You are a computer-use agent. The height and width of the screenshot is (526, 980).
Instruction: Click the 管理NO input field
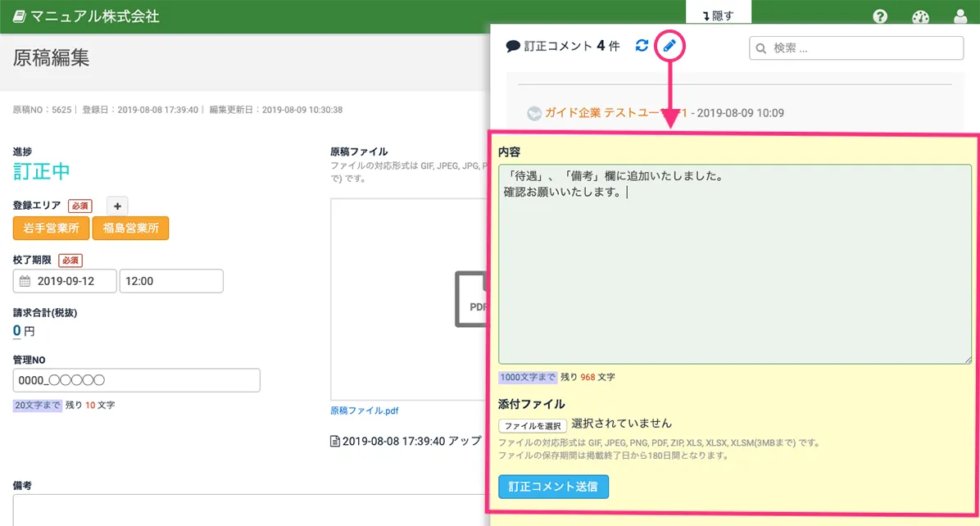click(x=136, y=380)
